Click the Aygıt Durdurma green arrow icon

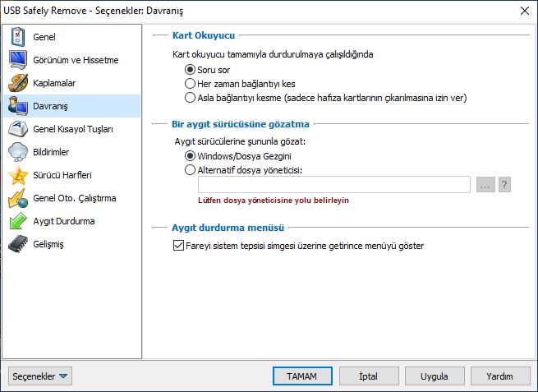tap(18, 221)
